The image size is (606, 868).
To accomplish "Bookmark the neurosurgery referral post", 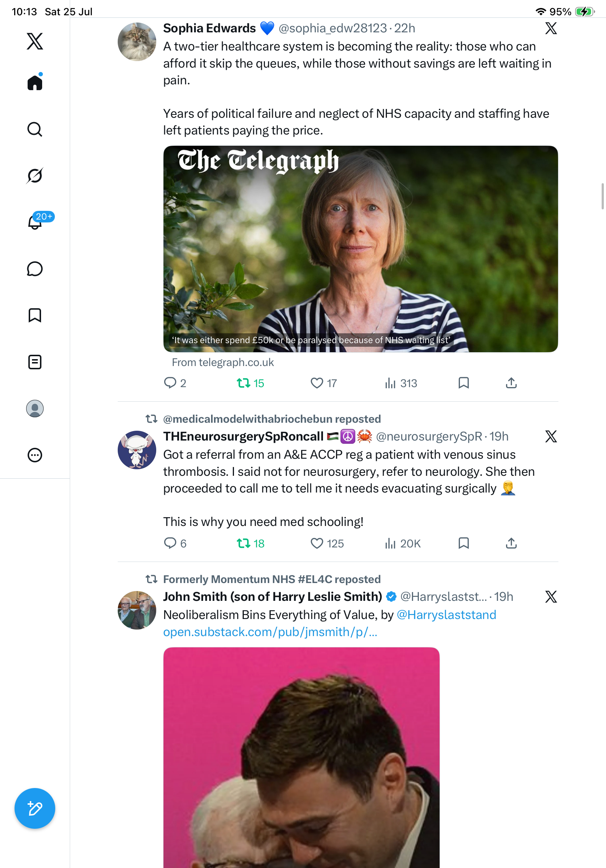I will coord(464,543).
